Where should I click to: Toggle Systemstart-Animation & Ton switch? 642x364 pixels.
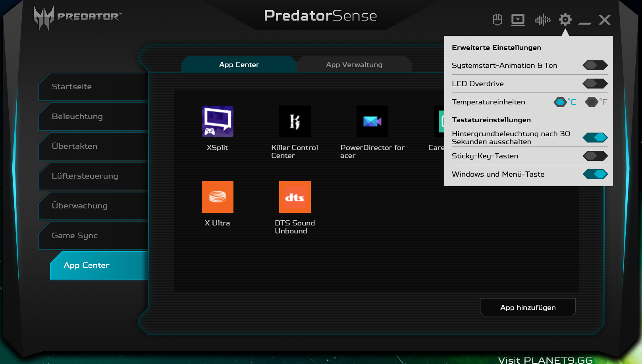pyautogui.click(x=595, y=65)
